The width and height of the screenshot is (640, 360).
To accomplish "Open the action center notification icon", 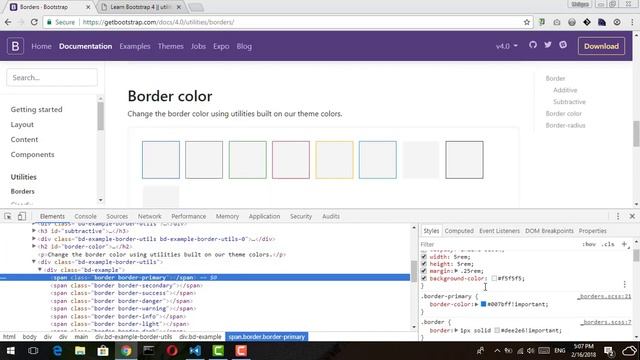I will coord(609,351).
